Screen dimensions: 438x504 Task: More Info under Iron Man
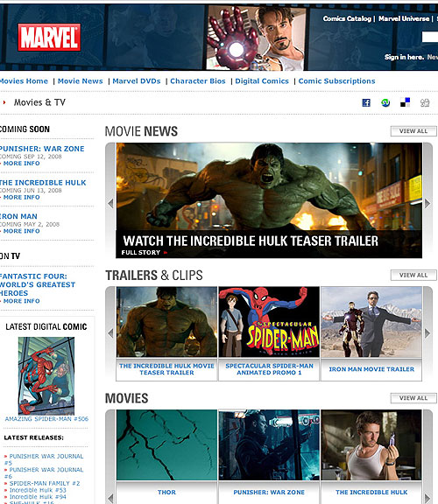(22, 231)
